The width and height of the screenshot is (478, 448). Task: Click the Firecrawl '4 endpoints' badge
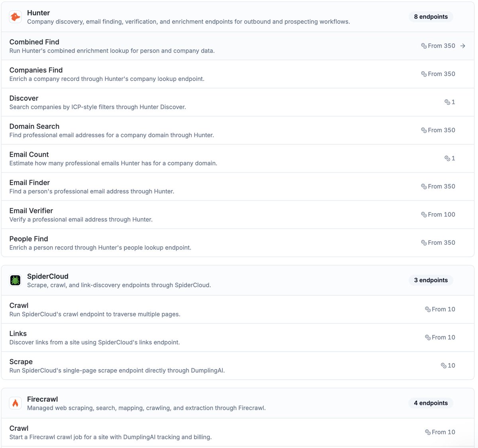(x=431, y=403)
